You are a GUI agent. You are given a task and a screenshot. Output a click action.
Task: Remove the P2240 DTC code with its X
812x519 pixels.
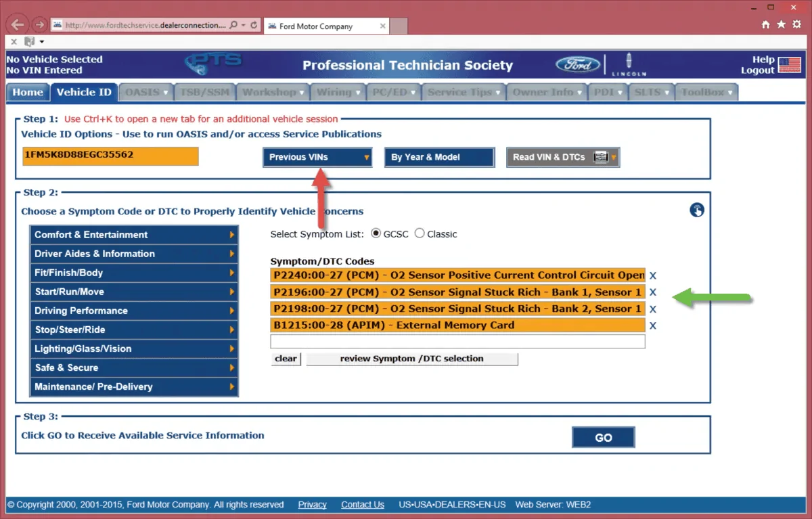point(653,275)
